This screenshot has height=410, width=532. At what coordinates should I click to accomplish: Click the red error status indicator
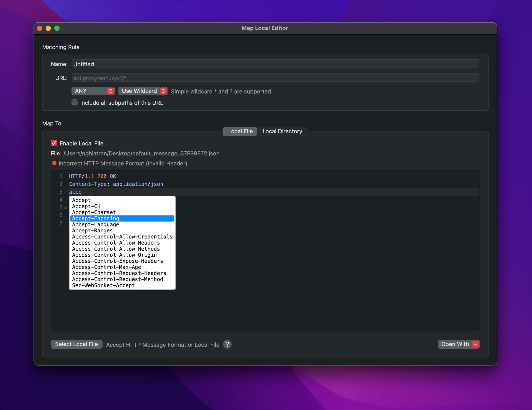(x=54, y=163)
